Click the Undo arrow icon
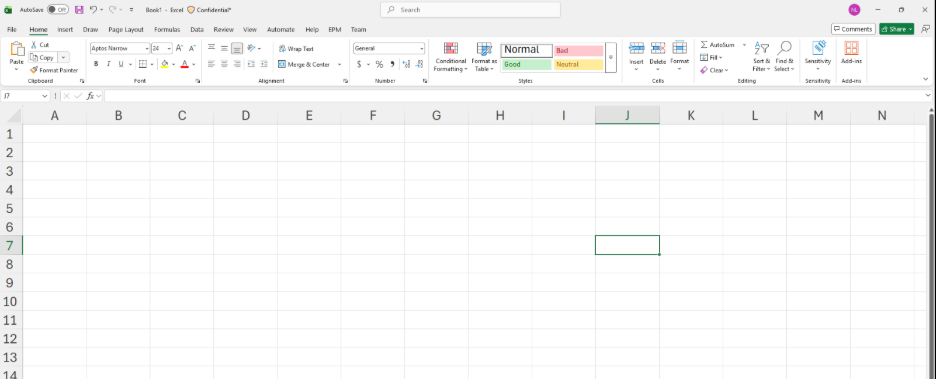The width and height of the screenshot is (936, 379). point(93,10)
